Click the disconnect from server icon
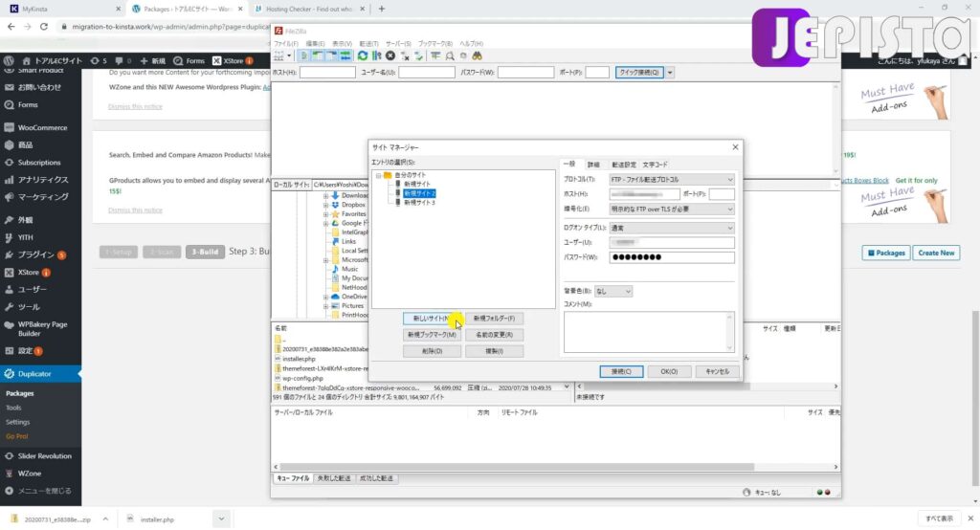This screenshot has height=530, width=980. (405, 56)
